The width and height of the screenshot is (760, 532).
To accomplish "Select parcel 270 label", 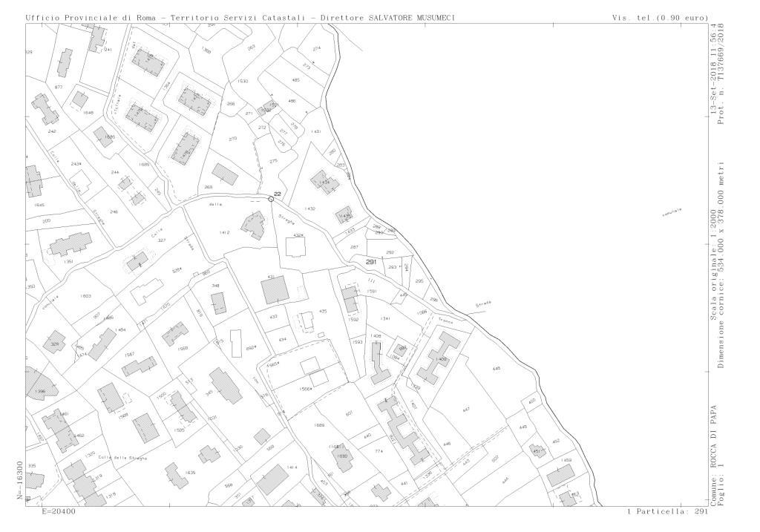I will 232,139.
